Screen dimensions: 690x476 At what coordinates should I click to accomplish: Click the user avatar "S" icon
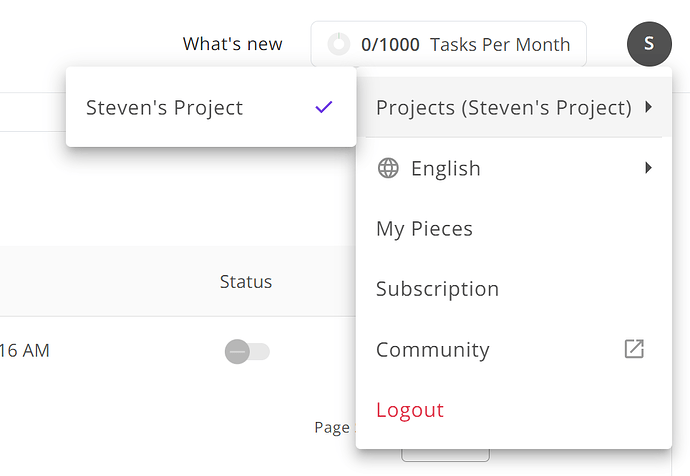pyautogui.click(x=649, y=44)
